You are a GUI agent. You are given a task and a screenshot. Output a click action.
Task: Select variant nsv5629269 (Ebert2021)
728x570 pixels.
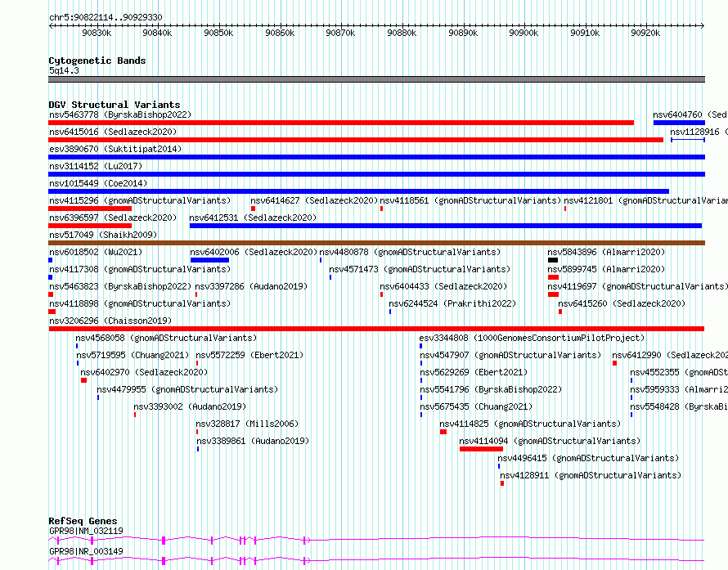pyautogui.click(x=474, y=372)
